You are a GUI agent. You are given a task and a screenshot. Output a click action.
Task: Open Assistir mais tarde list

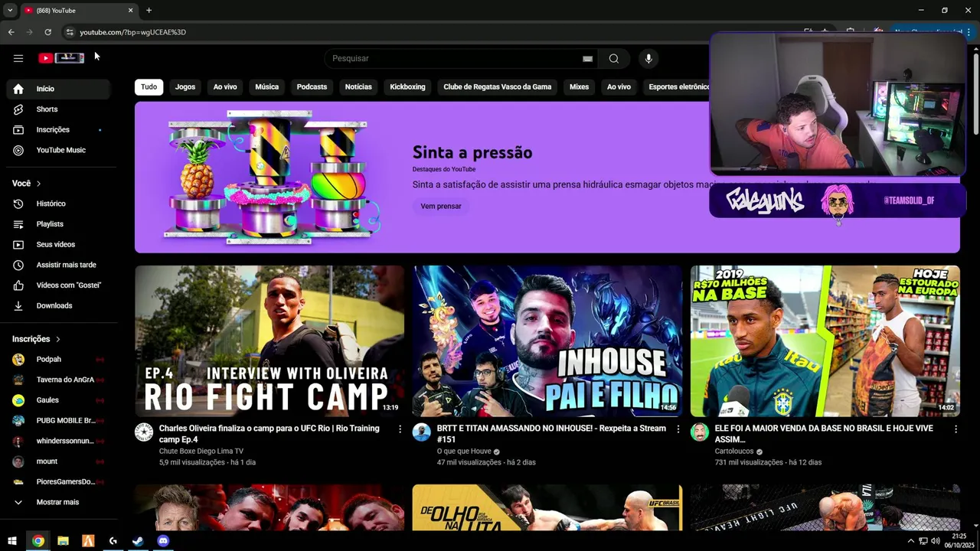(x=58, y=265)
